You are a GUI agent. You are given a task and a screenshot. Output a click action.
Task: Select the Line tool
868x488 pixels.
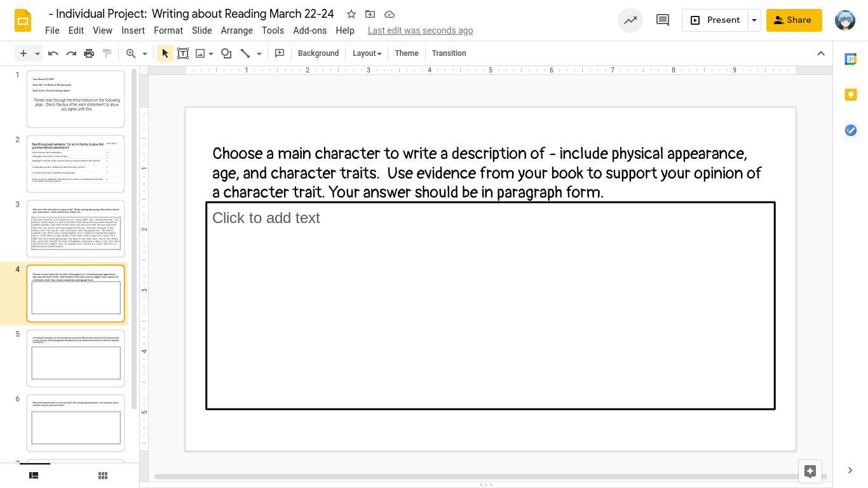coord(245,53)
